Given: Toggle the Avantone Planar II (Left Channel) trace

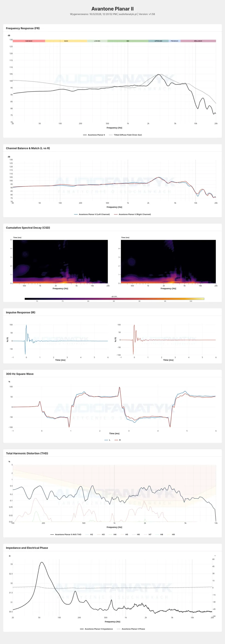Looking at the screenshot, I should tap(92, 214).
